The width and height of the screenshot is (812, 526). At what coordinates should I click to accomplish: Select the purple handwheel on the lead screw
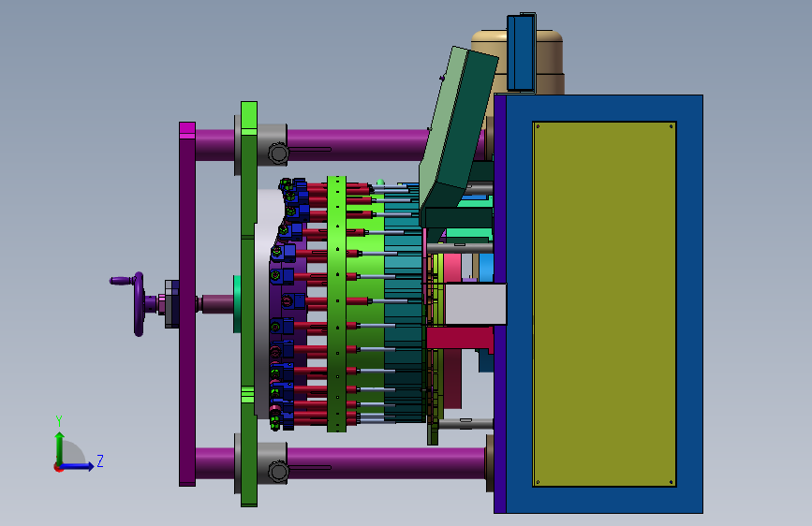[x=139, y=304]
